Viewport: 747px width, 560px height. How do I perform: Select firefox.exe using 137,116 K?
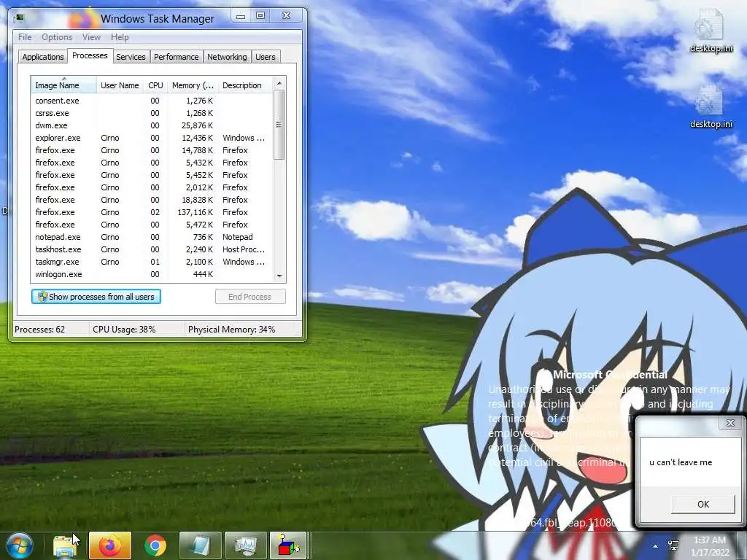[152, 212]
